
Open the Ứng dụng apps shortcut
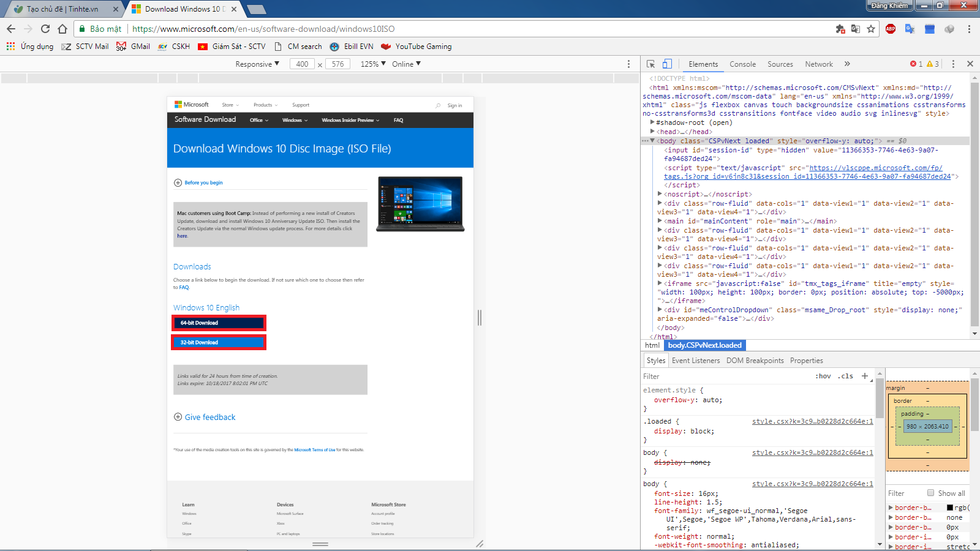click(29, 47)
